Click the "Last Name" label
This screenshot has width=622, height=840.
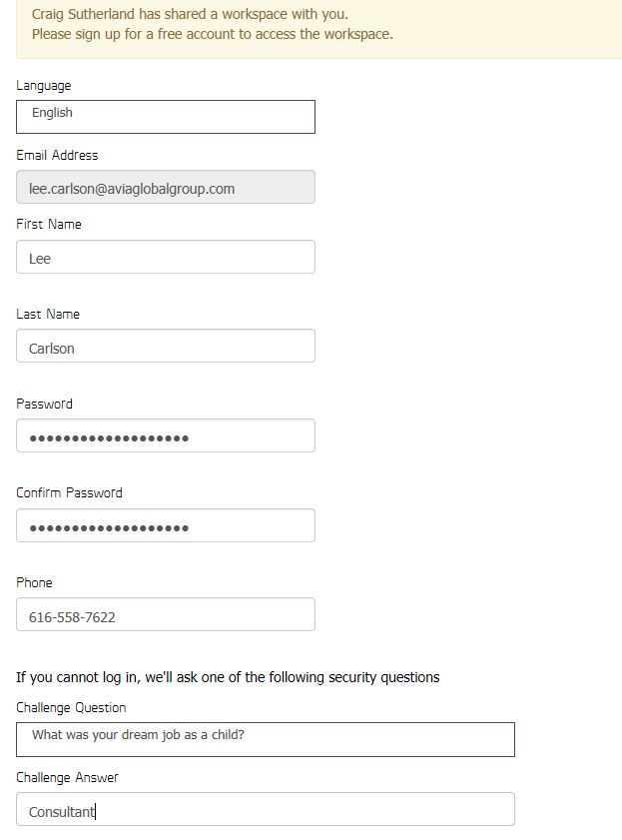coord(48,314)
